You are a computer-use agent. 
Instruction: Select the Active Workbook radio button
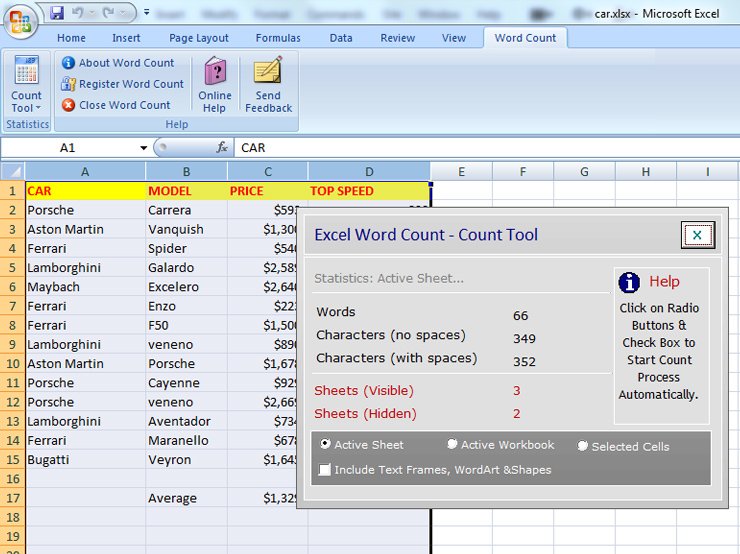tap(452, 444)
